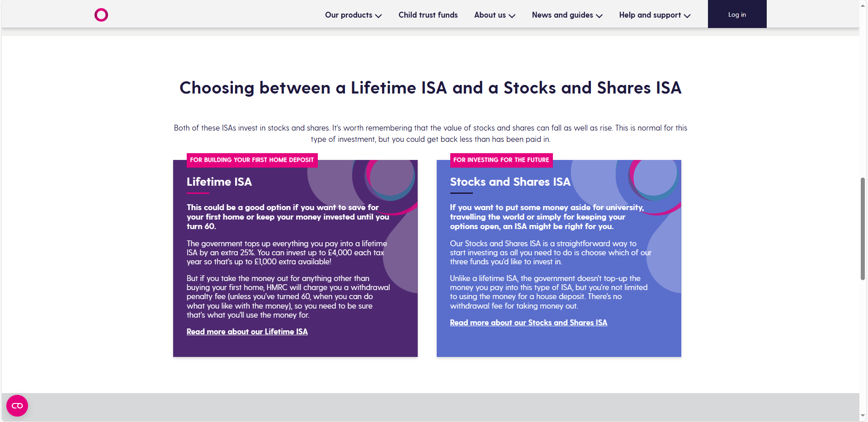Click the scrollbar up arrow
The height and width of the screenshot is (422, 868).
[x=863, y=4]
